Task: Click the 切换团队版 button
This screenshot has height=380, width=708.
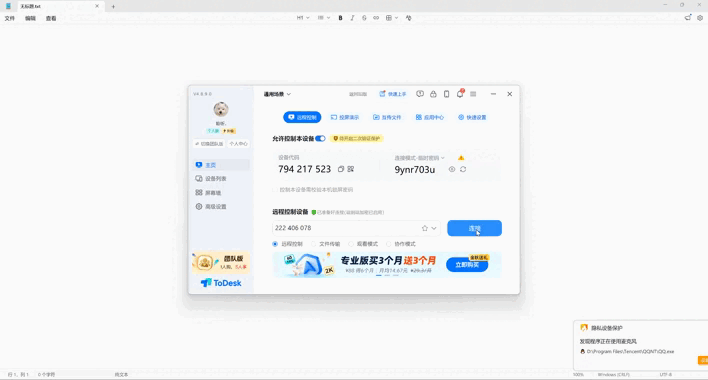Action: pyautogui.click(x=209, y=144)
